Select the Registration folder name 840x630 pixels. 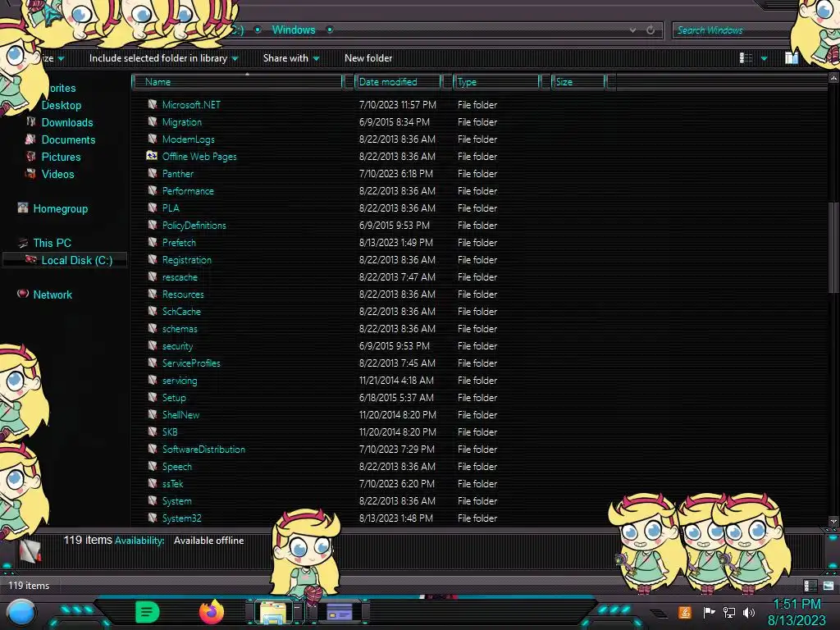(x=186, y=259)
